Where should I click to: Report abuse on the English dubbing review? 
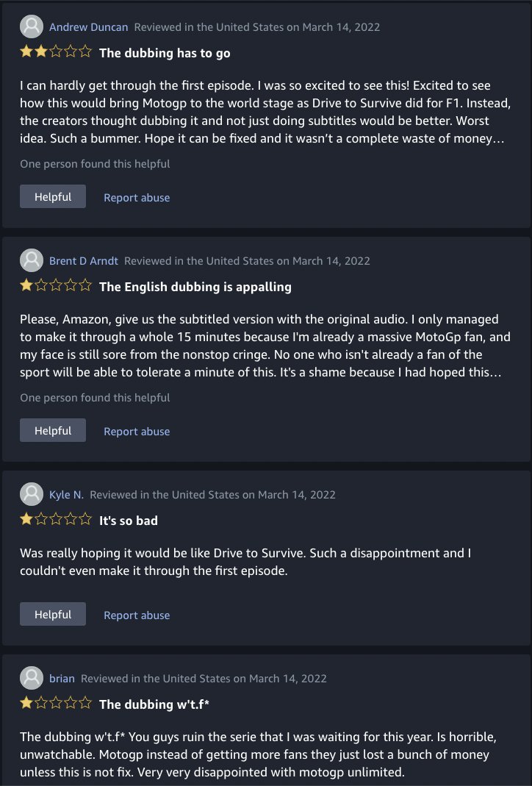pos(137,431)
